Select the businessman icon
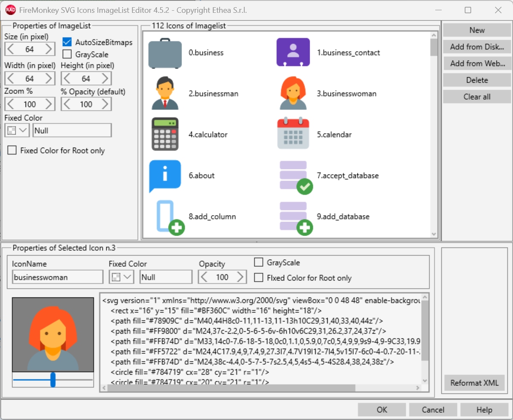This screenshot has width=513, height=420. coord(165,93)
